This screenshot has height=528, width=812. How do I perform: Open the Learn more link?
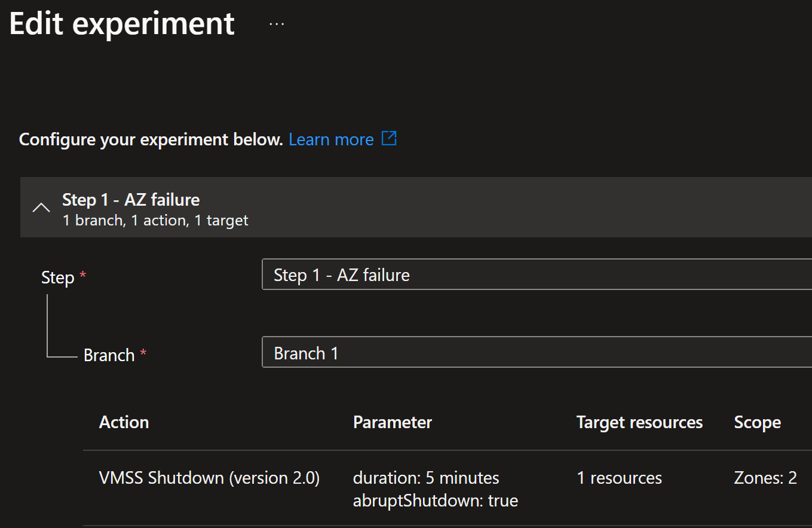tap(331, 139)
